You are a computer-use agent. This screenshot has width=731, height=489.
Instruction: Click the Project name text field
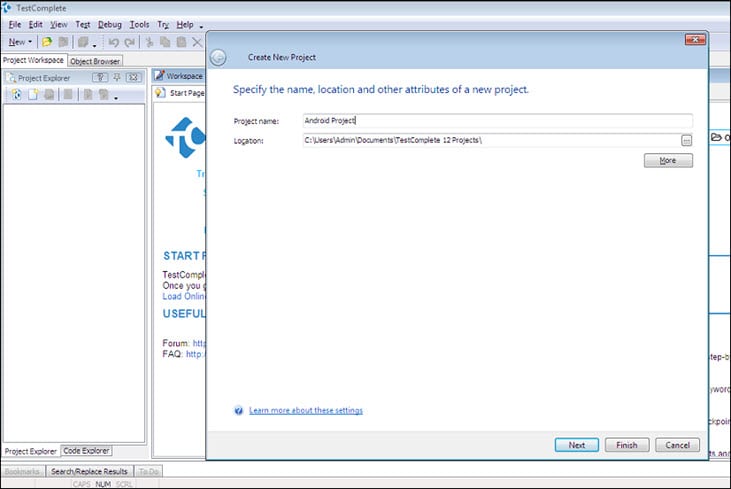[x=497, y=121]
